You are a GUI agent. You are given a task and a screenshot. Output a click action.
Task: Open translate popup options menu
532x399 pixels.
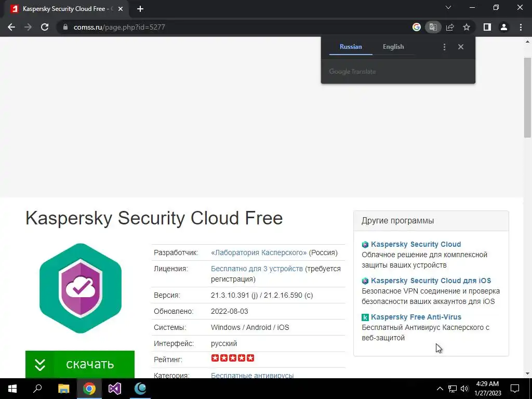tap(445, 47)
